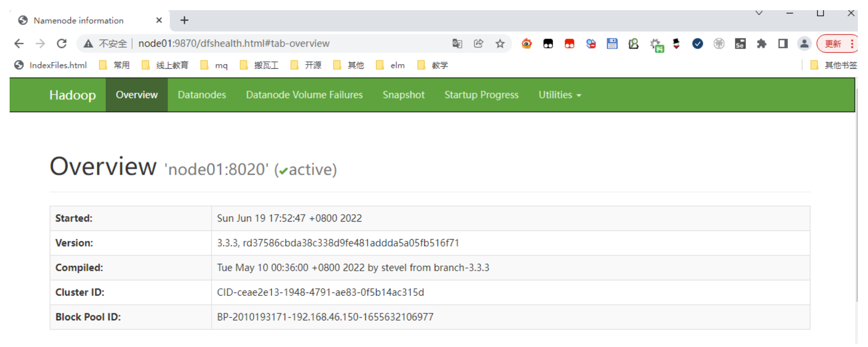Click the Selenium 'Se' extension icon
Screen dimensions: 868x347
740,44
